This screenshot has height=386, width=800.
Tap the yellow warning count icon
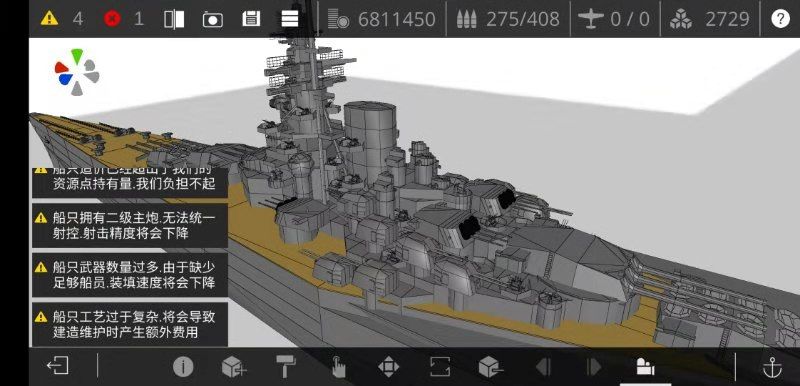[49, 19]
